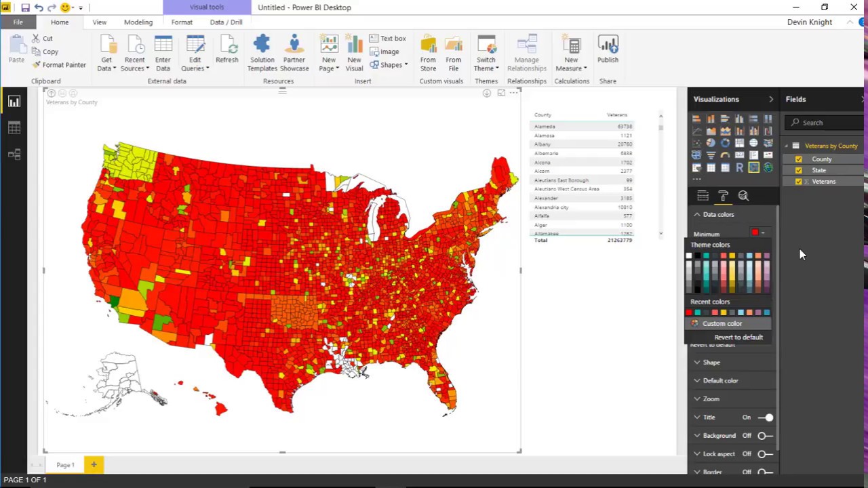Insert a New Visual

tap(354, 53)
